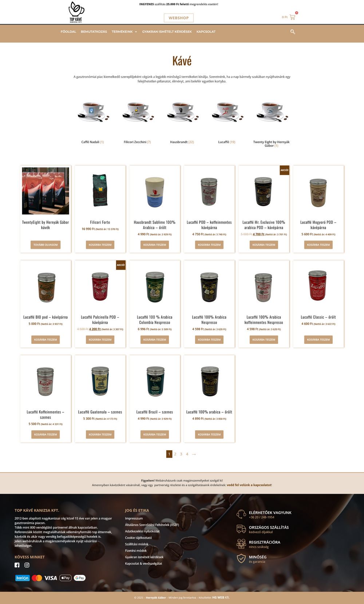Go to pagination page 2
Screen dimensions: 364x604
pos(175,454)
